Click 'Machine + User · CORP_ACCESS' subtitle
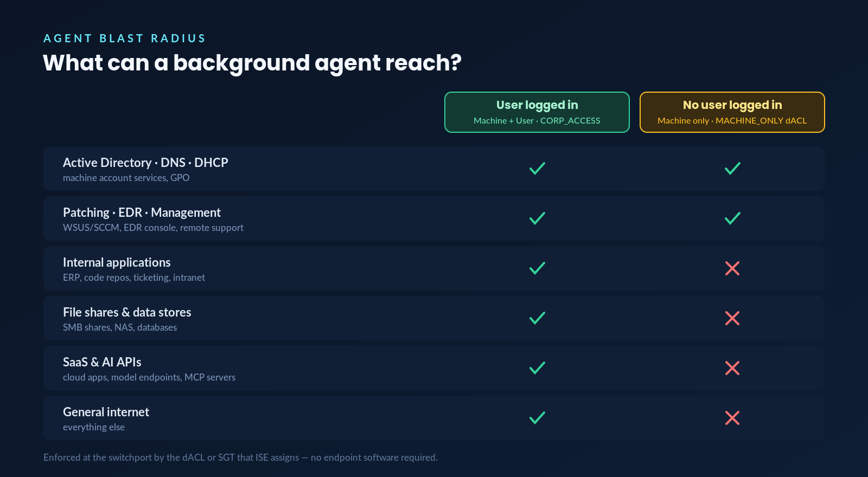868x477 pixels. click(x=537, y=121)
